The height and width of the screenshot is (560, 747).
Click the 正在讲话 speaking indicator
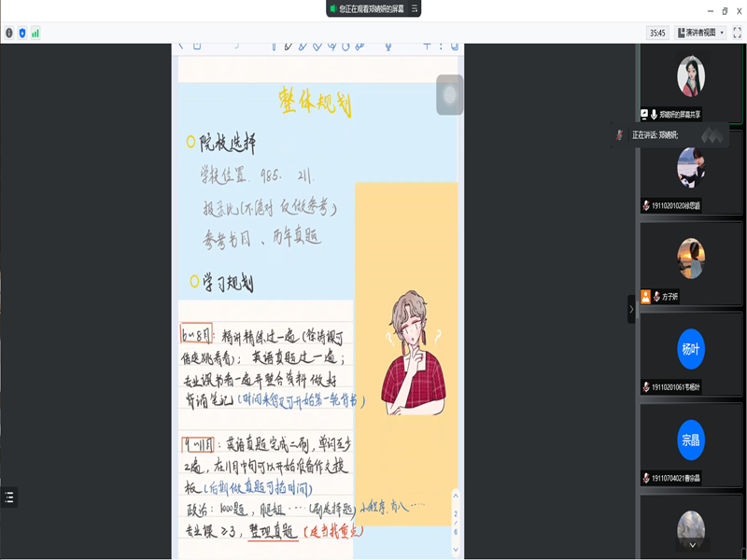tap(654, 135)
